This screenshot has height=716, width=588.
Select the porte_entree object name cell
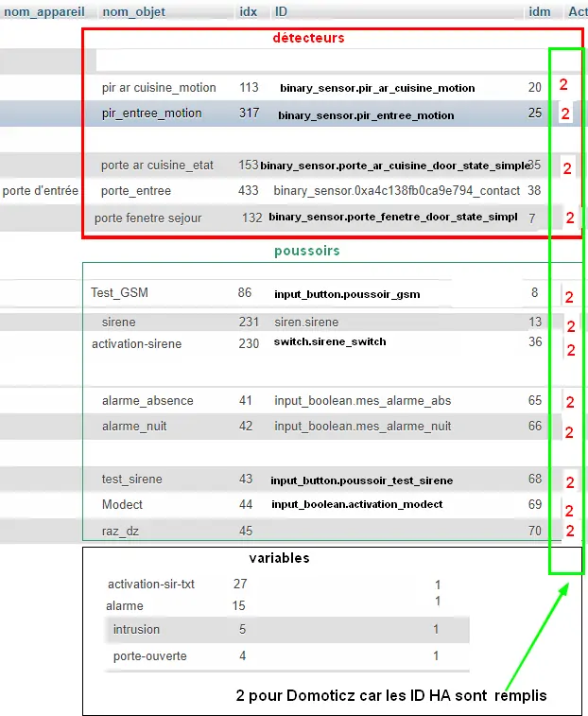(136, 191)
